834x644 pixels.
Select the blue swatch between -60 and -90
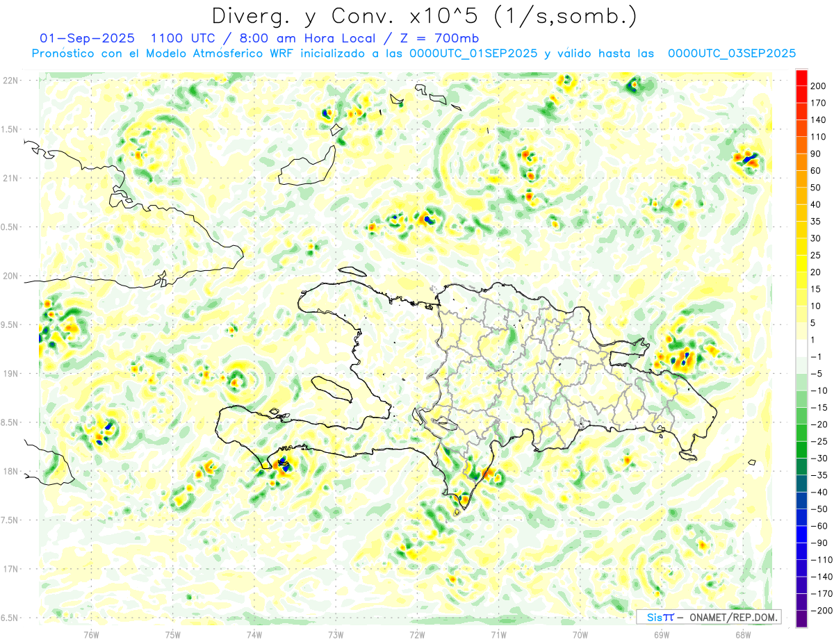click(801, 534)
